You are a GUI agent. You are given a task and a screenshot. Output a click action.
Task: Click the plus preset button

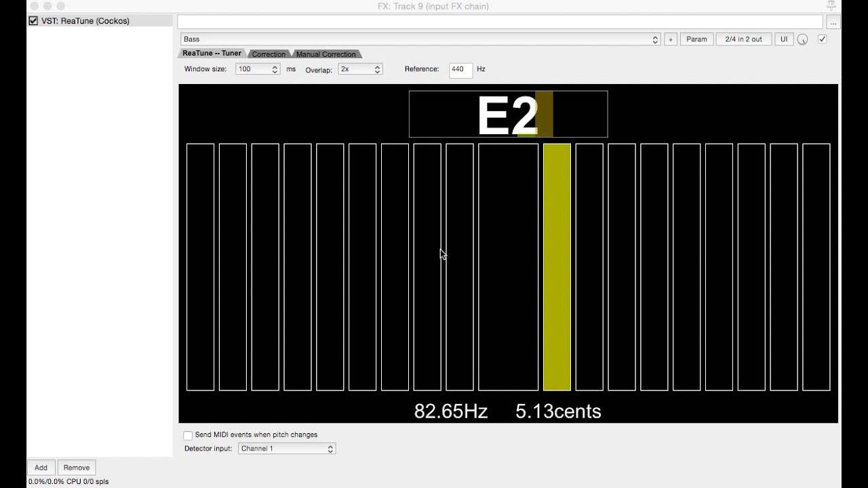[670, 39]
